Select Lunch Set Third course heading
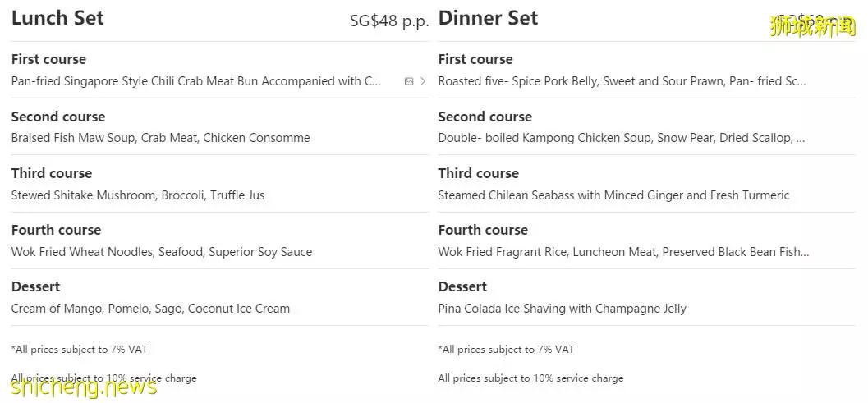Viewport: 868px width, 403px height. (52, 173)
